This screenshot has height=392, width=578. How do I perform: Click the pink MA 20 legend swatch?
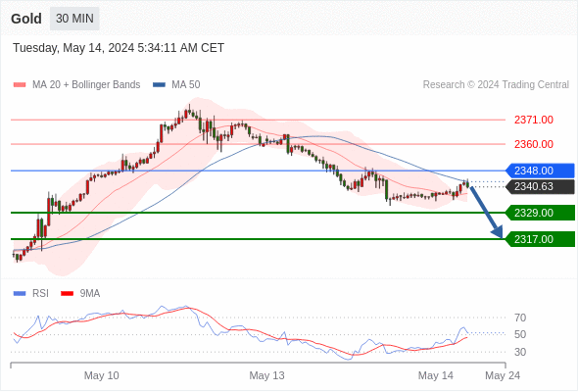(20, 85)
